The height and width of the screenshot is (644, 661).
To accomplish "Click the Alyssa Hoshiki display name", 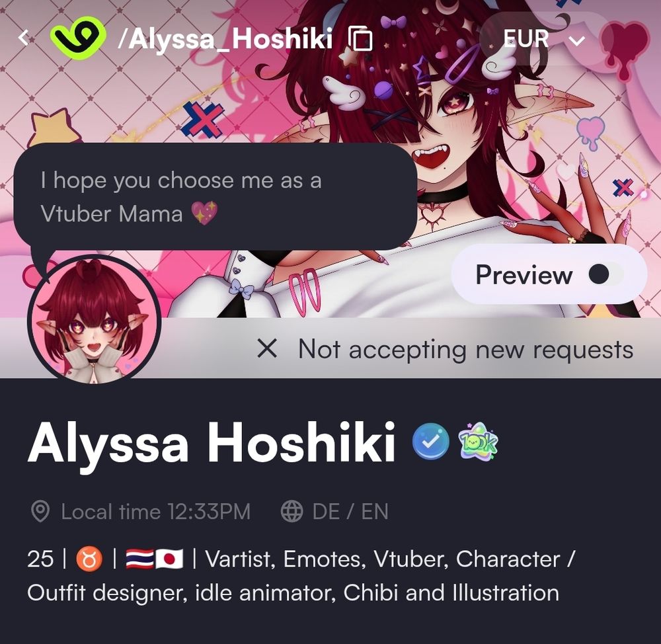I will coord(212,443).
